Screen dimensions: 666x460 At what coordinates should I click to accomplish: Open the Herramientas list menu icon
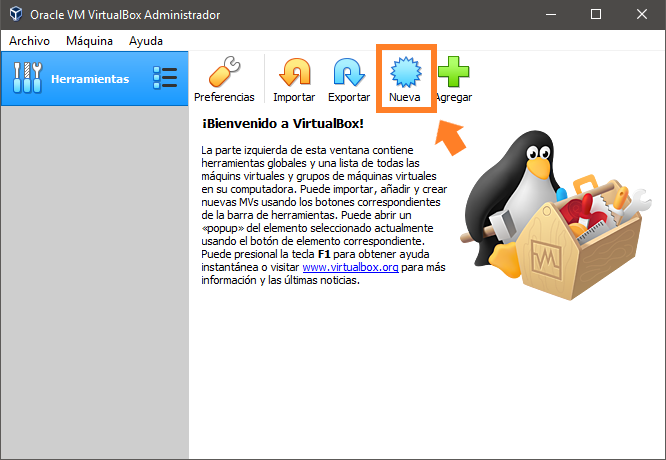tap(164, 78)
